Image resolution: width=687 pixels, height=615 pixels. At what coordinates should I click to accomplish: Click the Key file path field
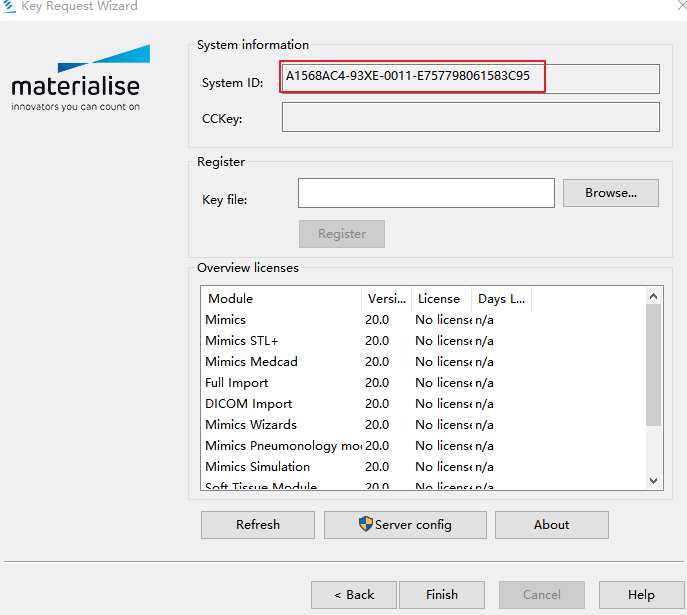coord(426,193)
